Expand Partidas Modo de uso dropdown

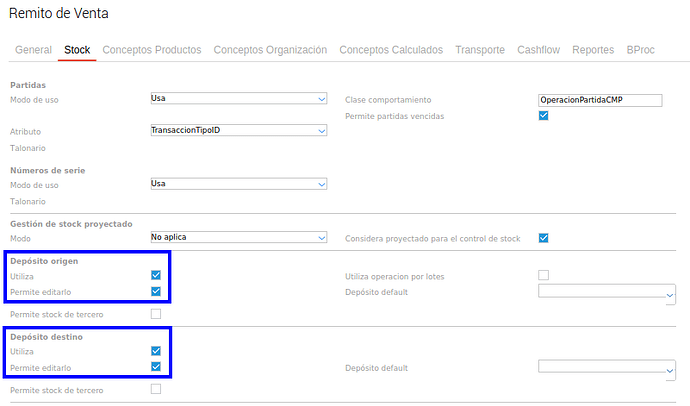point(238,99)
